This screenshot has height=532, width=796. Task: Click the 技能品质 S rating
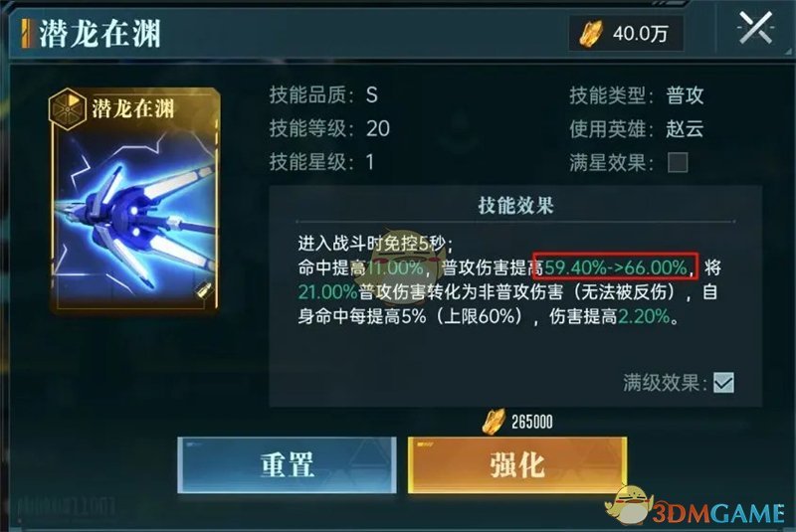click(x=371, y=94)
